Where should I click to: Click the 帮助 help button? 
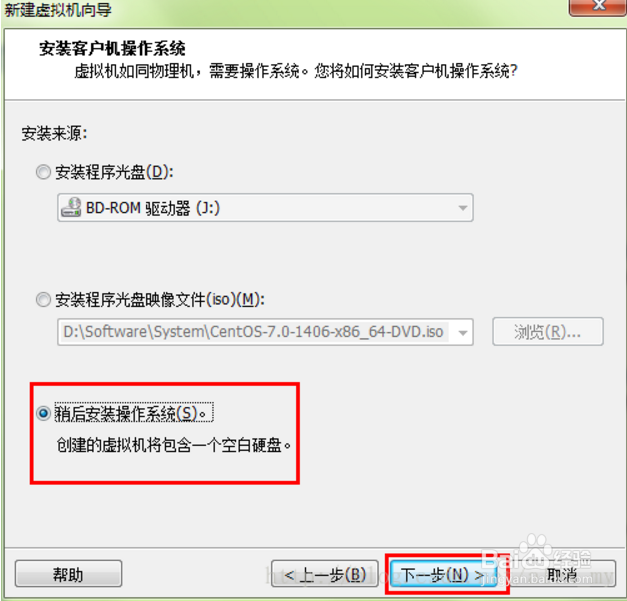coord(68,574)
